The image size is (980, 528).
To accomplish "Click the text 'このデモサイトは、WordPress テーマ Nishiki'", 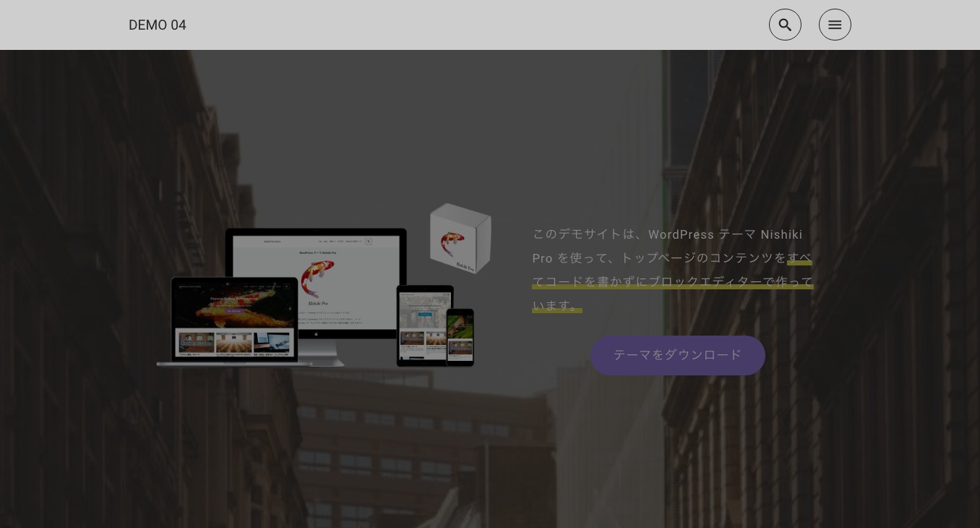I will tap(668, 234).
